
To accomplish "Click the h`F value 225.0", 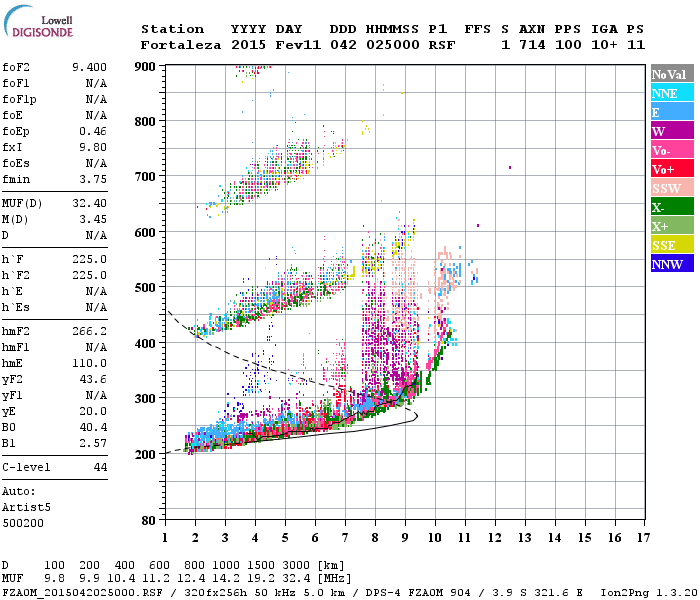I will tap(90, 259).
